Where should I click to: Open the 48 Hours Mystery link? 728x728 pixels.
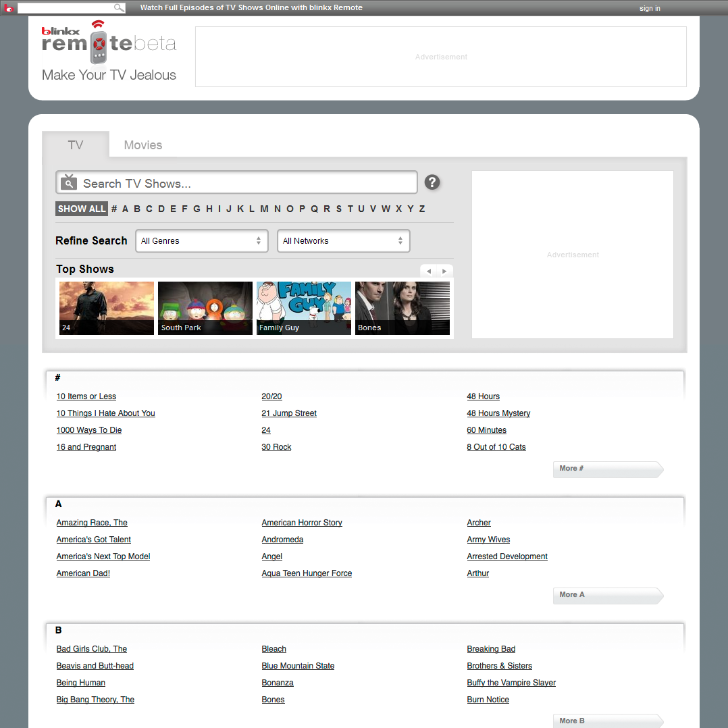point(498,413)
